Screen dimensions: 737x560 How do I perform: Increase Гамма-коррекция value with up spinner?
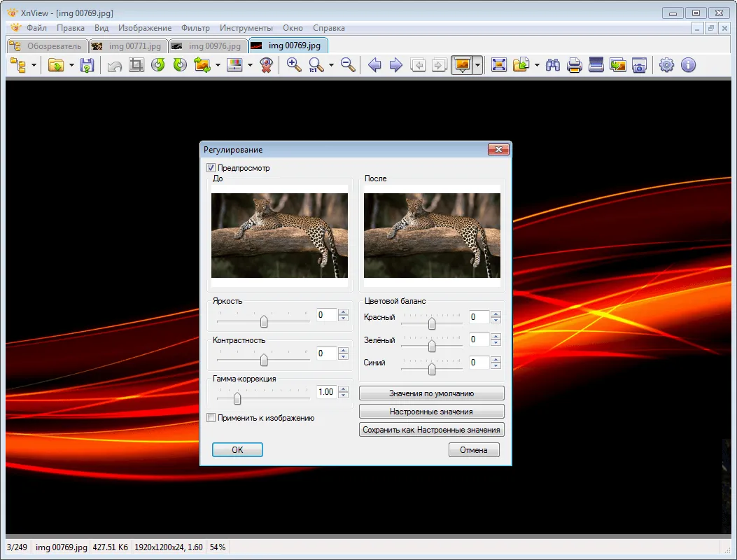[x=343, y=388]
